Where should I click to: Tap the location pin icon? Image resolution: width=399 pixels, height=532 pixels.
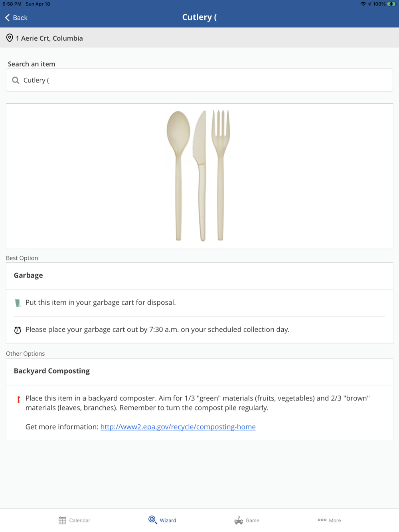click(x=10, y=38)
